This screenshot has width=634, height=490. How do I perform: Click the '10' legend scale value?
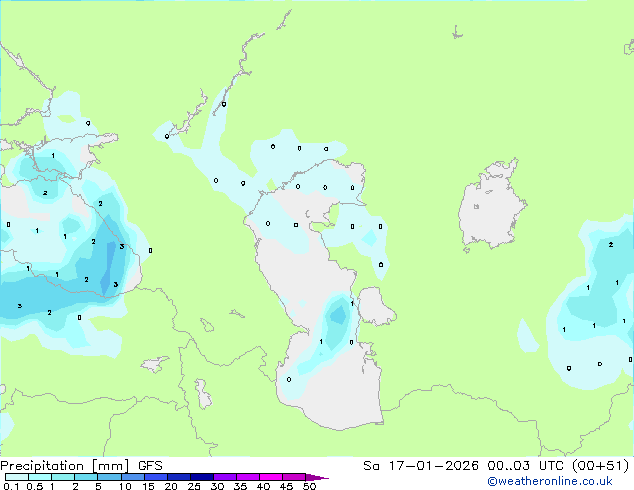tap(125, 486)
